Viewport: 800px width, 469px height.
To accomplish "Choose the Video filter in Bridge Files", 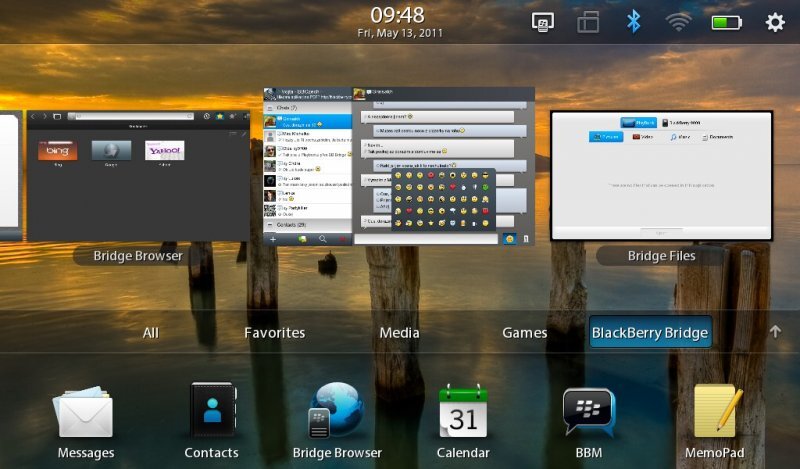I will [x=643, y=137].
